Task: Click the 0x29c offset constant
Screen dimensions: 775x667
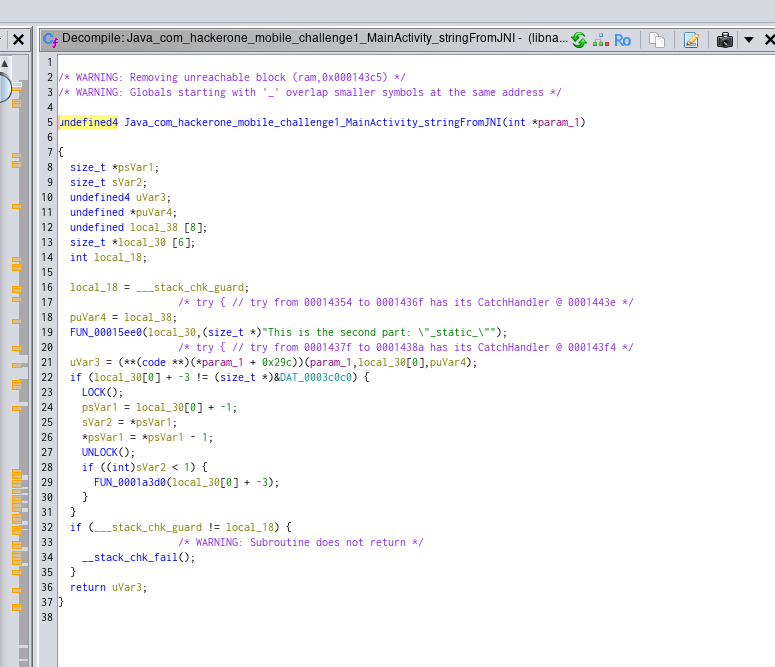Action: point(277,362)
